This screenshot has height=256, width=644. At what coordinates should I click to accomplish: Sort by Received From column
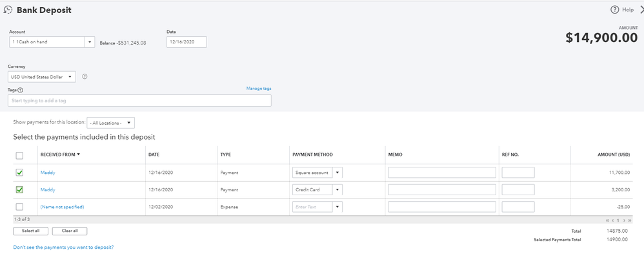point(60,155)
